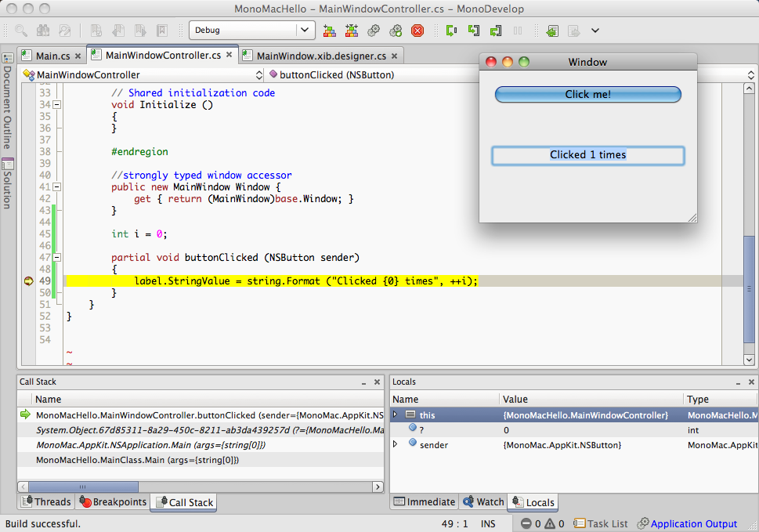759x532 pixels.
Task: Click the warning triangle icon in status bar
Action: pos(550,523)
